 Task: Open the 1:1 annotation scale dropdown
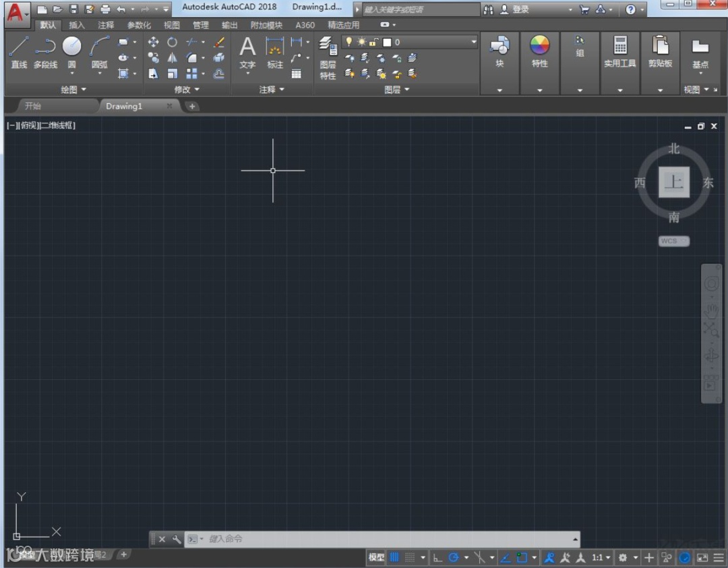click(x=601, y=557)
